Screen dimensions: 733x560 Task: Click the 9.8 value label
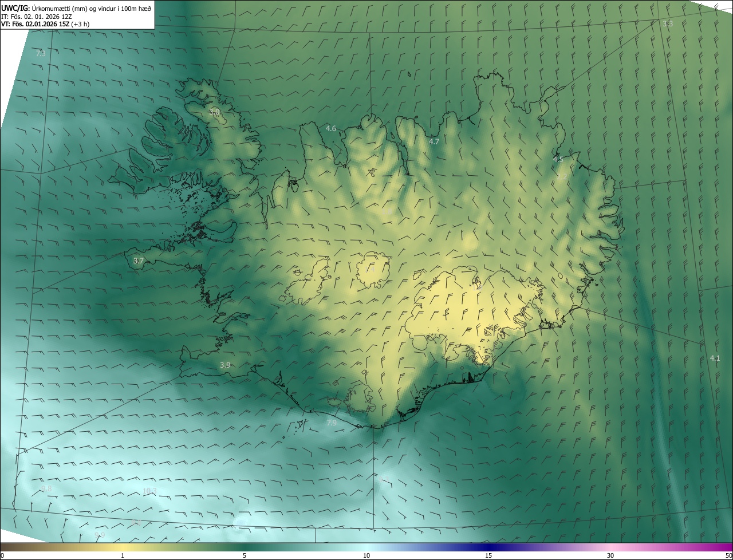46,488
